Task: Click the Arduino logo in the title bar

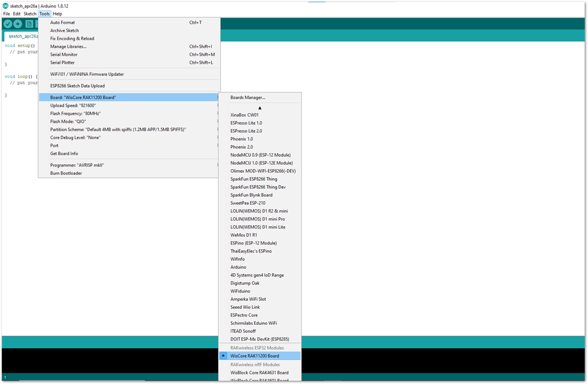Action: (5, 6)
